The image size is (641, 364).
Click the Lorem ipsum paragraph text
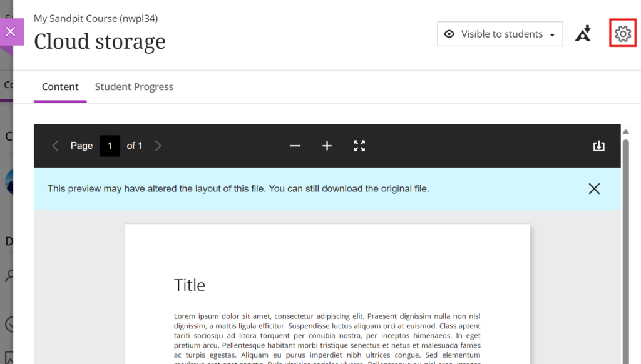point(327,338)
